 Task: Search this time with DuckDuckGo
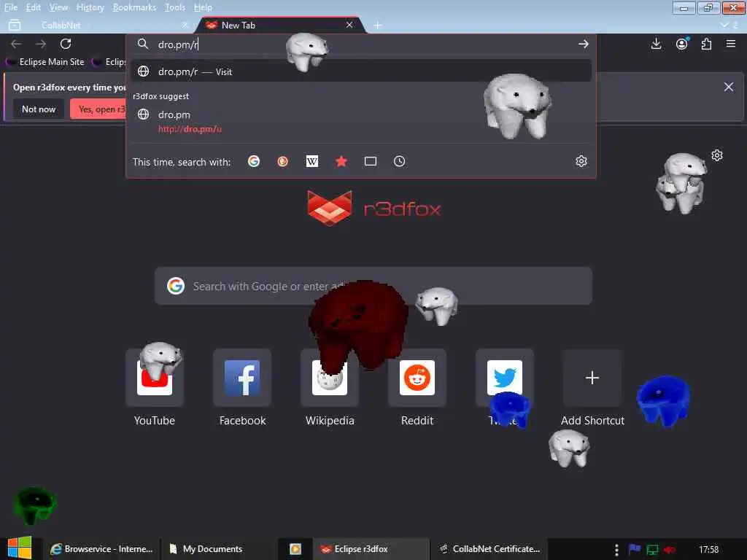coord(282,161)
